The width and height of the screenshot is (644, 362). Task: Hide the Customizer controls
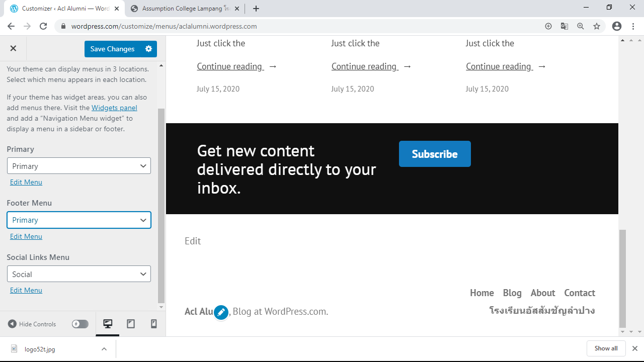point(32,324)
